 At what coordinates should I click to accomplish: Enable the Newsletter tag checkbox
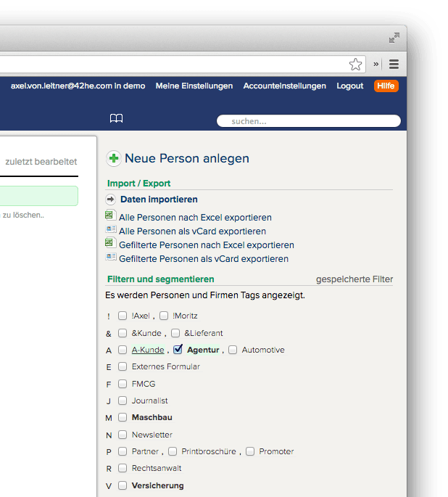[x=123, y=435]
